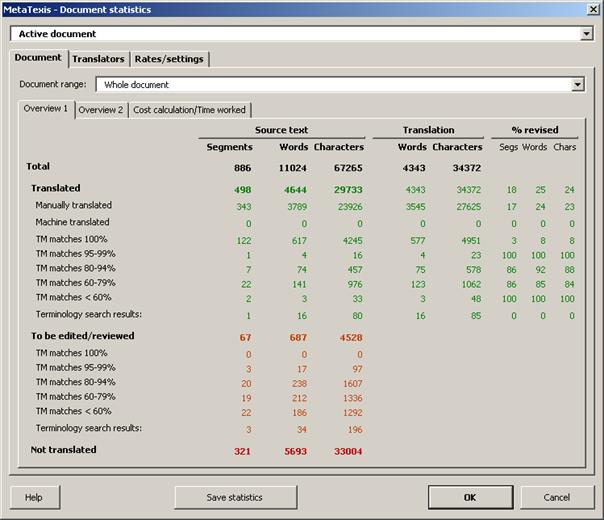Click the total words value 11024
604x520 pixels.
pyautogui.click(x=293, y=168)
